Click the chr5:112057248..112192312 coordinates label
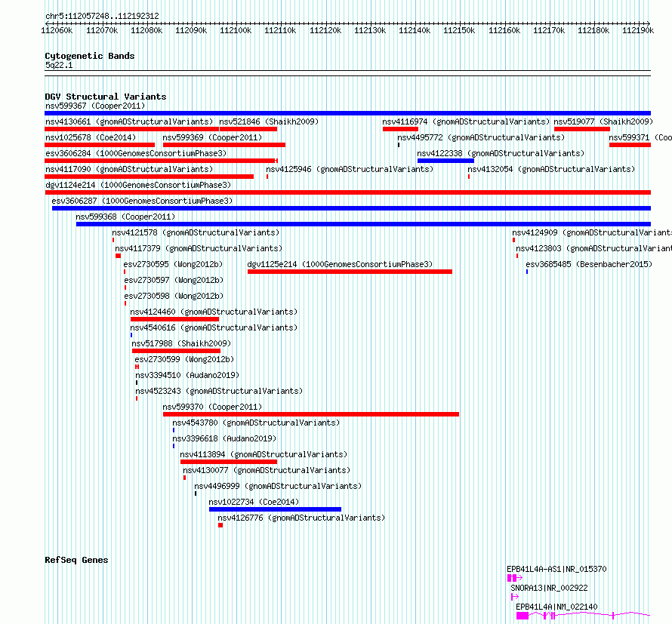The image size is (672, 624). (x=102, y=16)
